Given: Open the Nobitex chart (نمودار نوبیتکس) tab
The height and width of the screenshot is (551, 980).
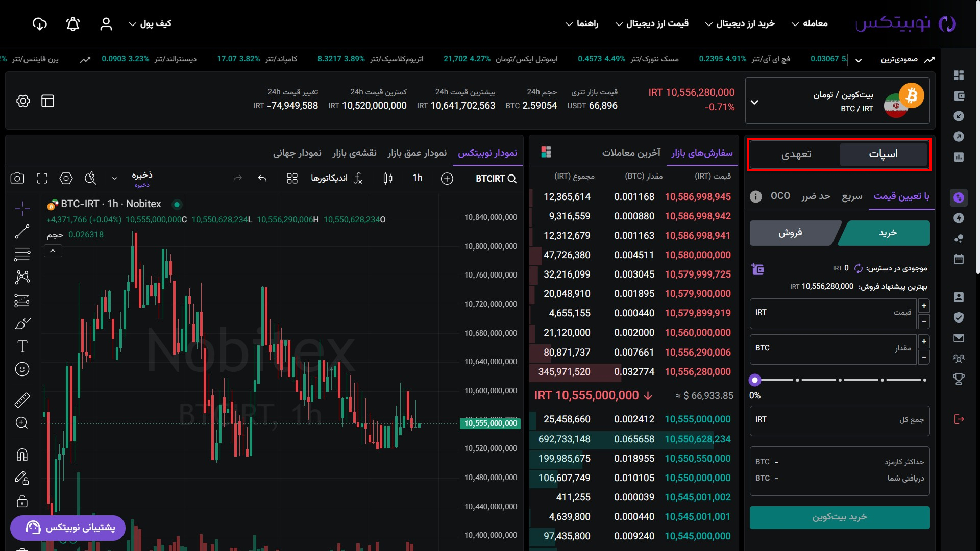Looking at the screenshot, I should [x=487, y=153].
